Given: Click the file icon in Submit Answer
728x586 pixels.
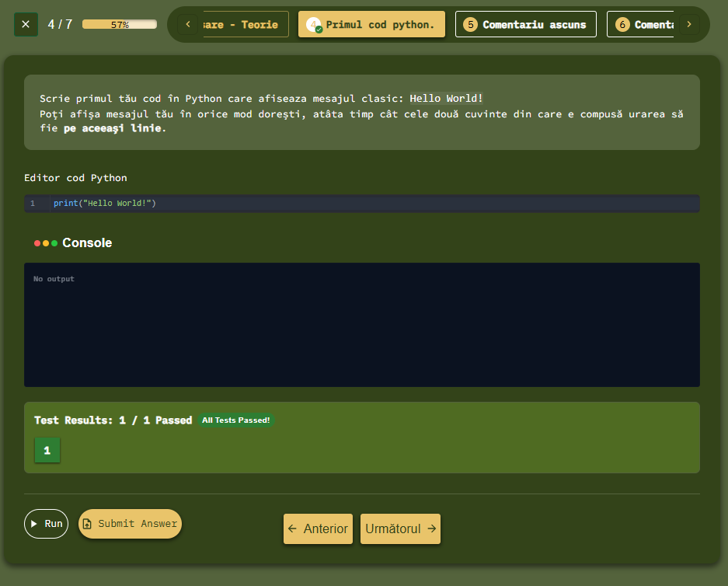Looking at the screenshot, I should (x=87, y=524).
